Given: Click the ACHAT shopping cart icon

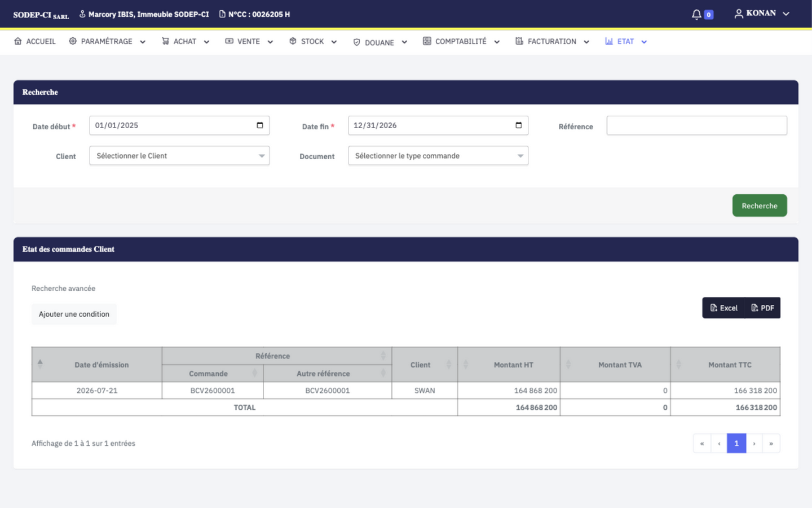Looking at the screenshot, I should 165,41.
